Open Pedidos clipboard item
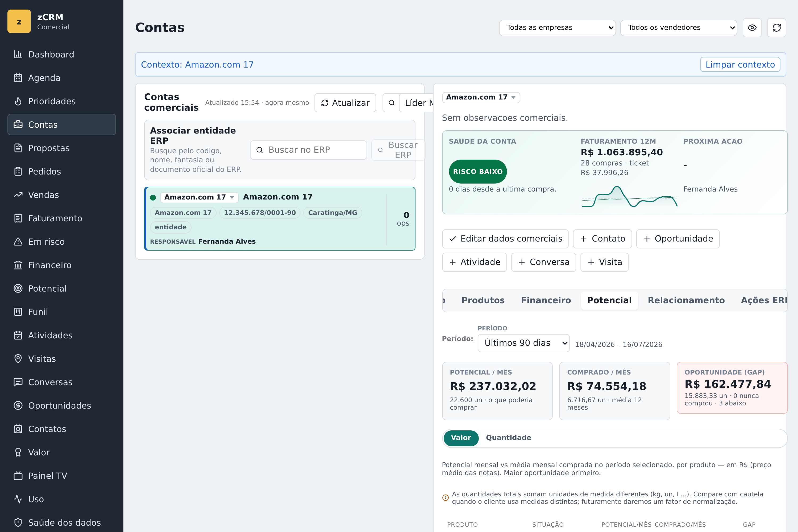Viewport: 798px width, 532px height. coord(61,171)
